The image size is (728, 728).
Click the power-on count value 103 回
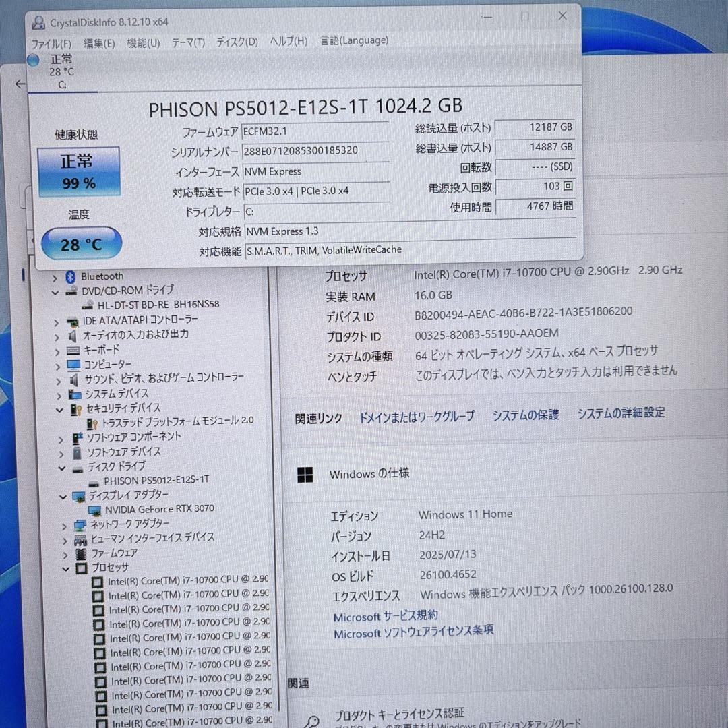click(x=535, y=186)
